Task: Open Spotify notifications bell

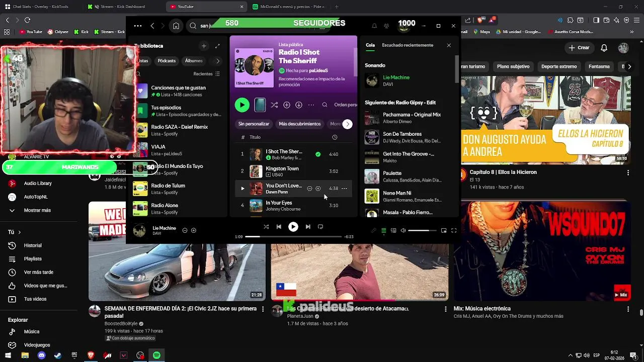Action: coord(374,26)
